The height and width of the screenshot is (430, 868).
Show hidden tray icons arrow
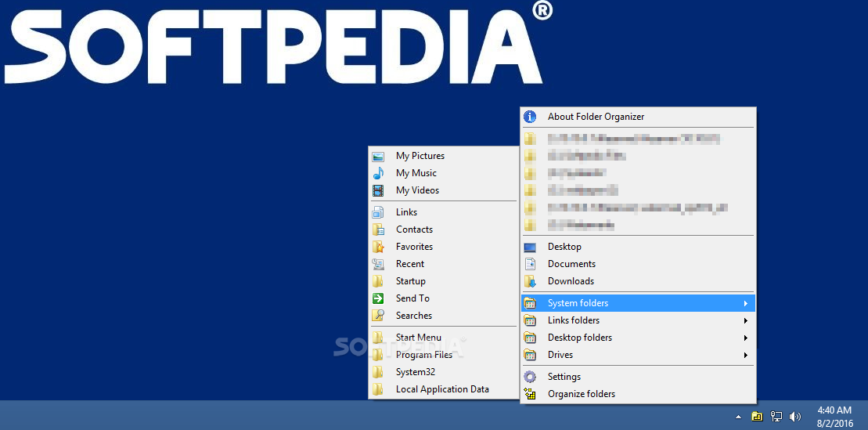tap(738, 416)
